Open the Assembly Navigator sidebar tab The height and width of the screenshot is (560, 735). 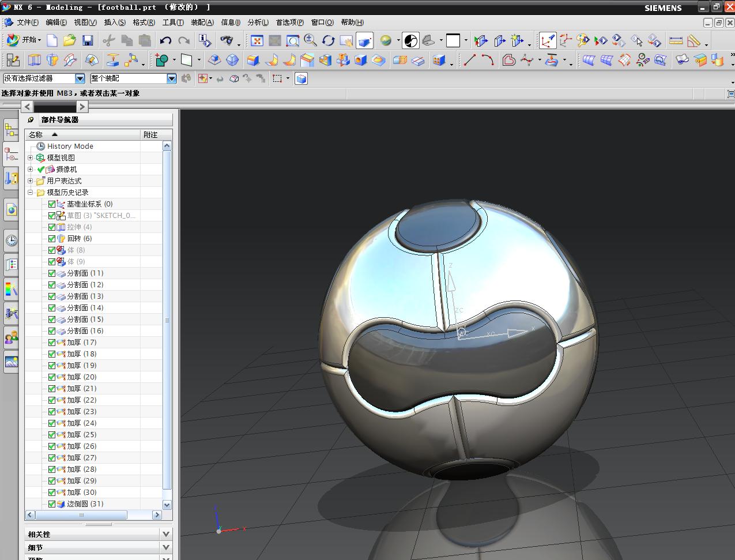click(x=11, y=130)
